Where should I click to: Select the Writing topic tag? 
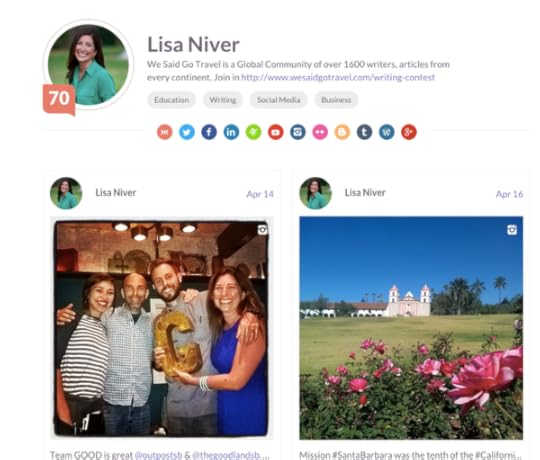[223, 100]
